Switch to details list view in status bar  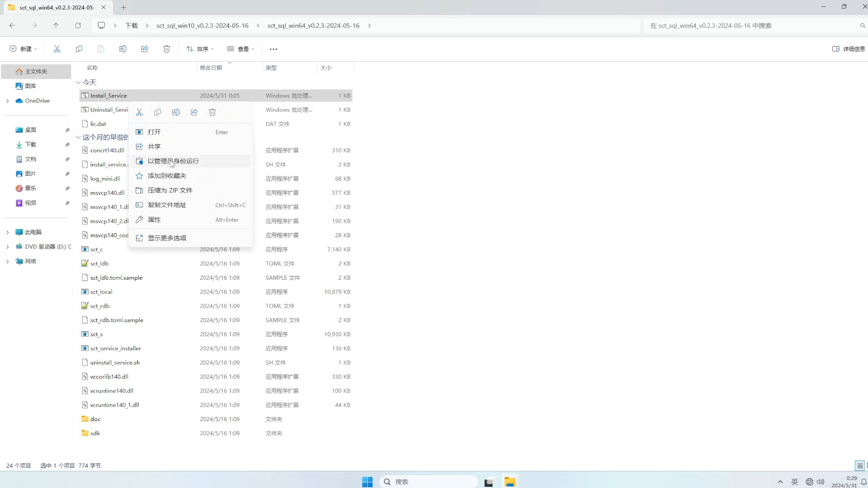coord(859,465)
